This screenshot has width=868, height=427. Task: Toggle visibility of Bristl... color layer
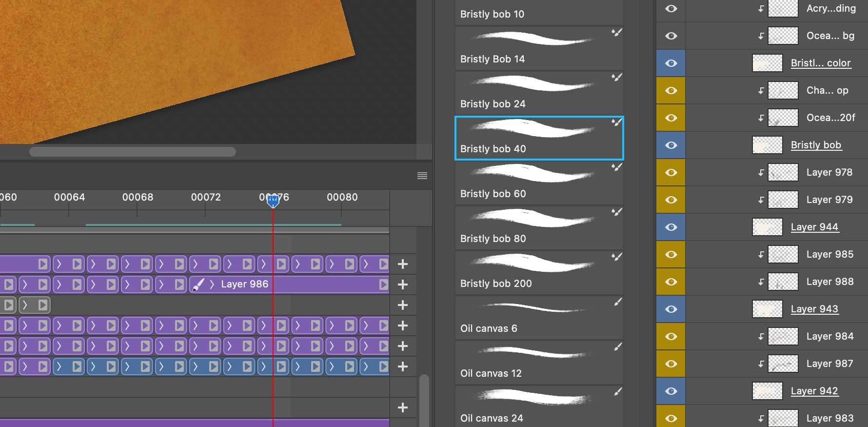pyautogui.click(x=671, y=63)
